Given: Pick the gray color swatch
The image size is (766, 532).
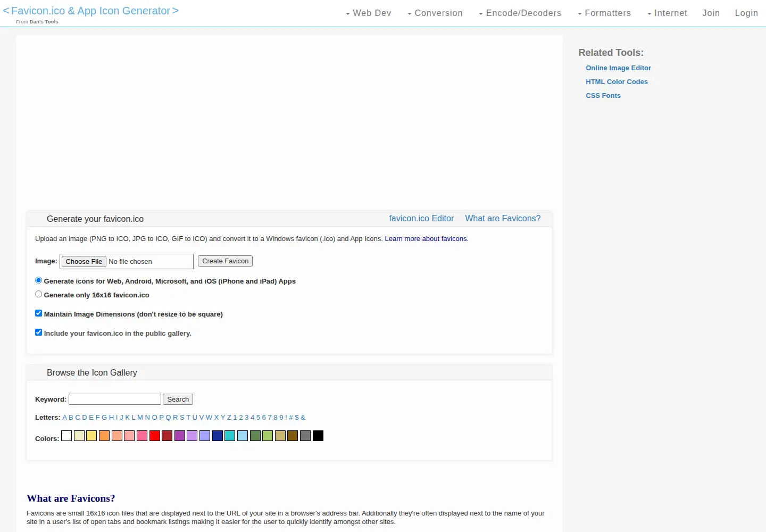Looking at the screenshot, I should (305, 436).
